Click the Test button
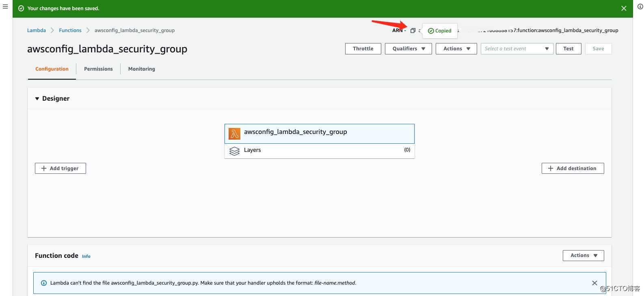This screenshot has width=644, height=296. [x=568, y=49]
